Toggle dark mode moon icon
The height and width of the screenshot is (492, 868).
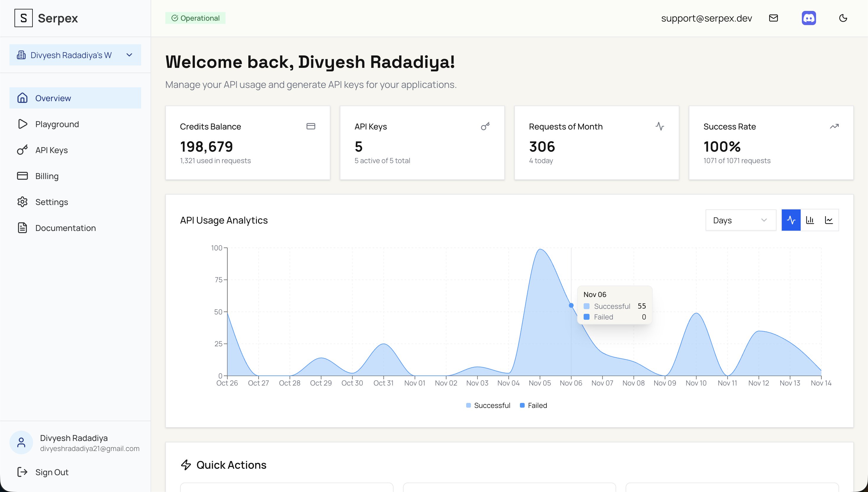coord(843,18)
